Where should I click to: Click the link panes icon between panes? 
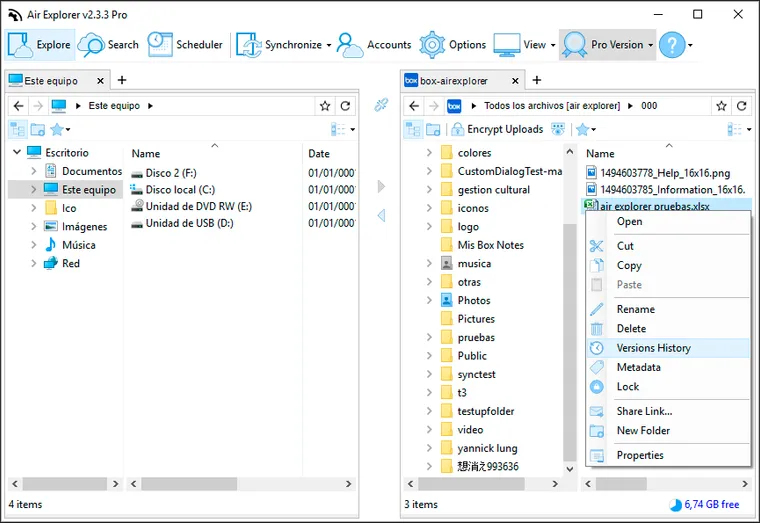[381, 105]
